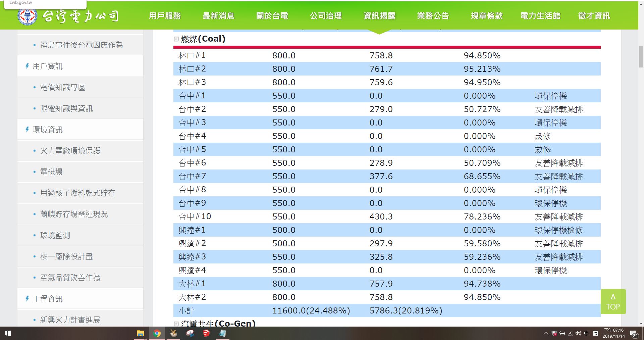Click 757.9 output for 大林#1
Image resolution: width=644 pixels, height=340 pixels.
pyautogui.click(x=381, y=284)
